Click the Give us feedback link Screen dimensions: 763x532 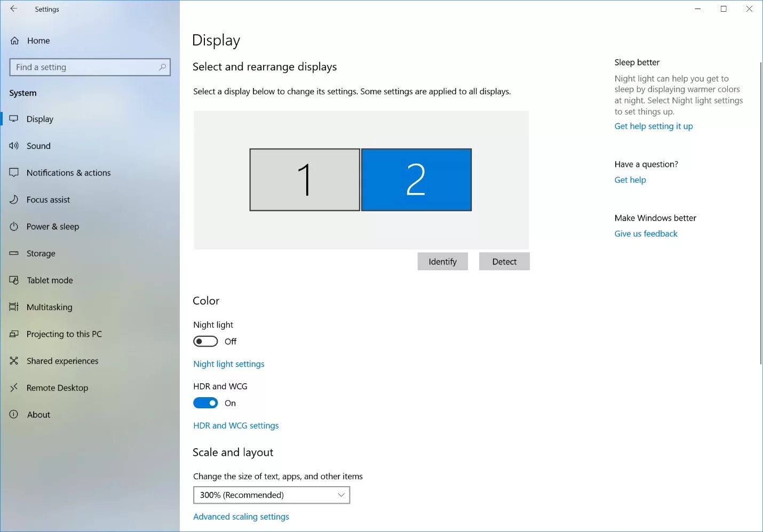[x=646, y=233]
